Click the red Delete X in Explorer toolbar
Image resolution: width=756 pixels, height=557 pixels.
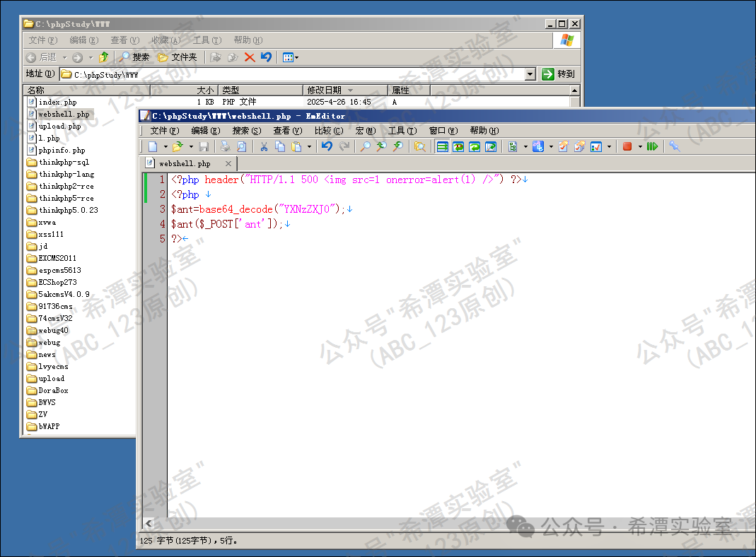[249, 57]
